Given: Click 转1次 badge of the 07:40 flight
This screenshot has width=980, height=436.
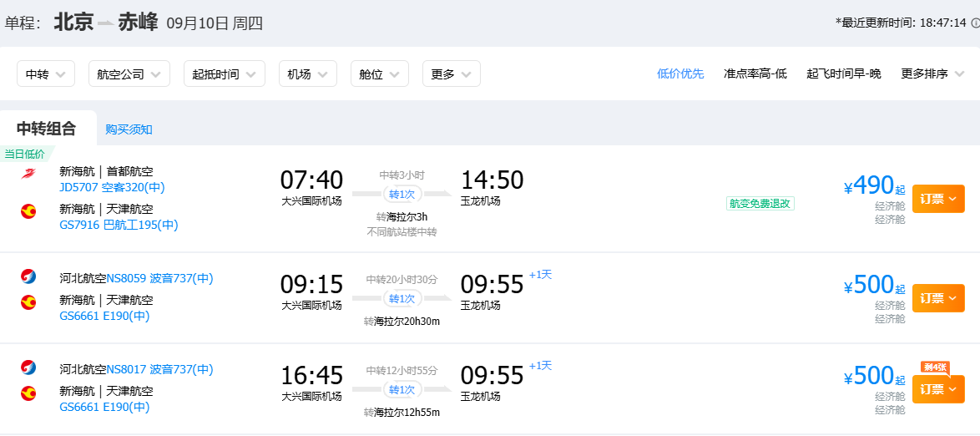Looking at the screenshot, I should click(x=402, y=193).
